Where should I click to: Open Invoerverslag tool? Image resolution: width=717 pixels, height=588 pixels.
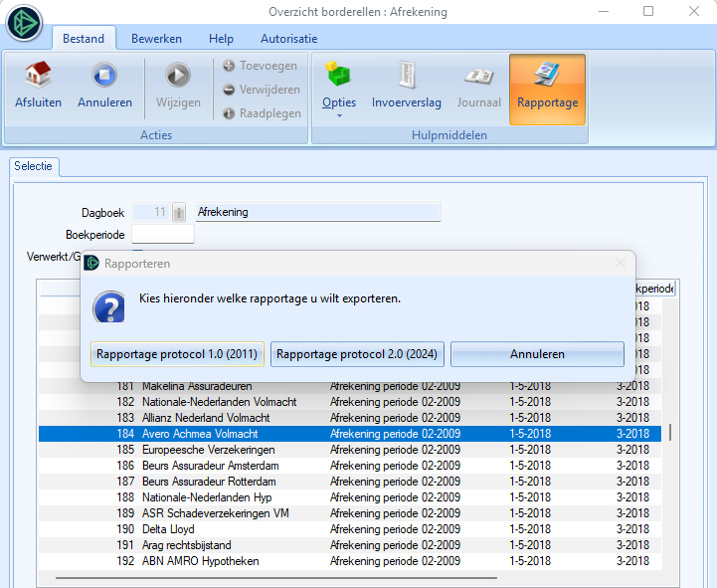[x=407, y=86]
